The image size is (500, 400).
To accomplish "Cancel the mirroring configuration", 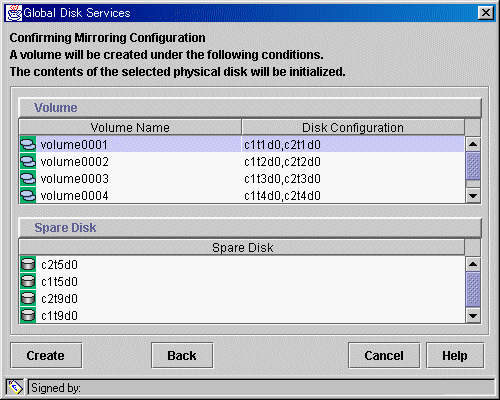I will click(384, 355).
